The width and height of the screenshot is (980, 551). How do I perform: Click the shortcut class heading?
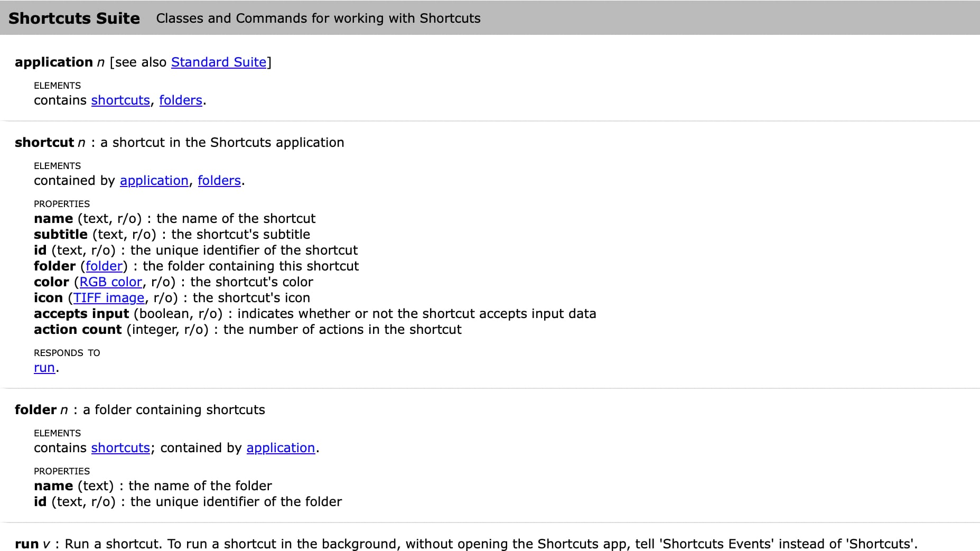pyautogui.click(x=44, y=143)
